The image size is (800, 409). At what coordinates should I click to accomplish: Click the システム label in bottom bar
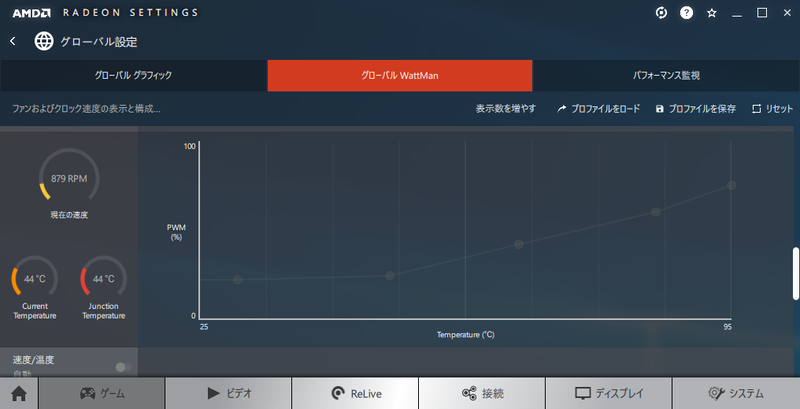(x=746, y=394)
